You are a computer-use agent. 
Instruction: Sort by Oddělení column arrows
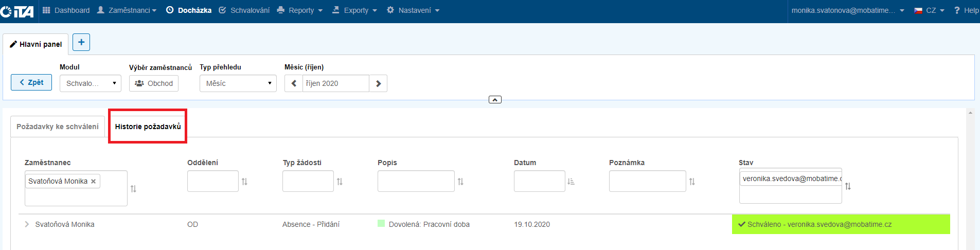[x=244, y=182]
